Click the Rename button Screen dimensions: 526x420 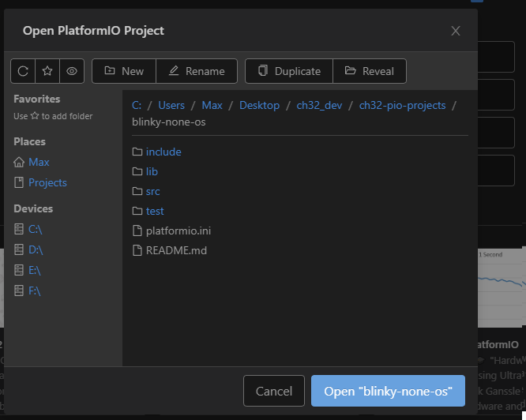[197, 71]
